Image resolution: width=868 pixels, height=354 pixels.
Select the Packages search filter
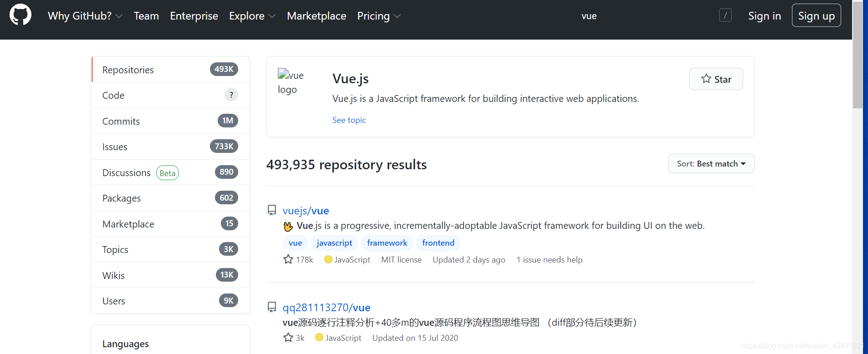tap(170, 198)
